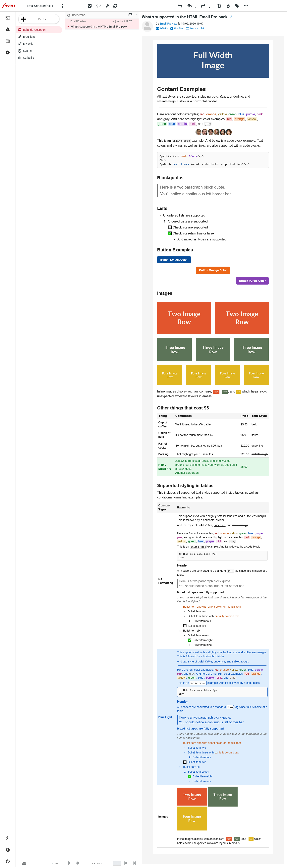
Task: Expand the forward dropdown arrow
Action: tap(210, 7)
